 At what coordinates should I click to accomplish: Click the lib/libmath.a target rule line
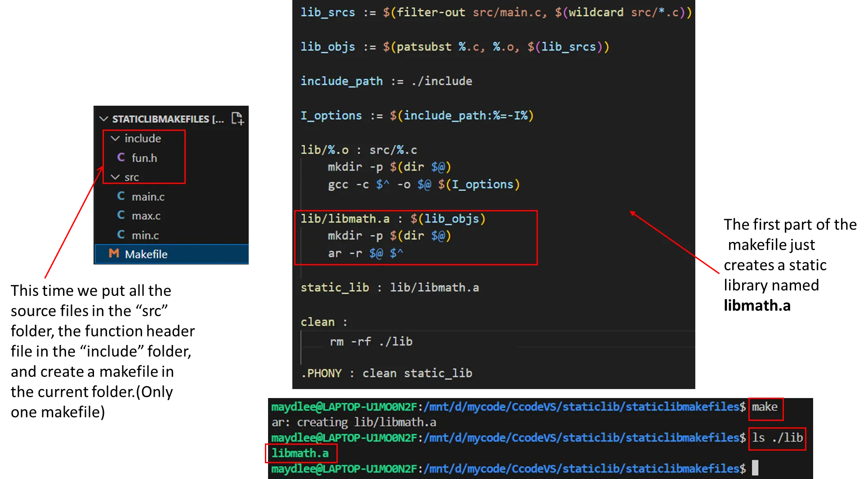[x=393, y=219]
